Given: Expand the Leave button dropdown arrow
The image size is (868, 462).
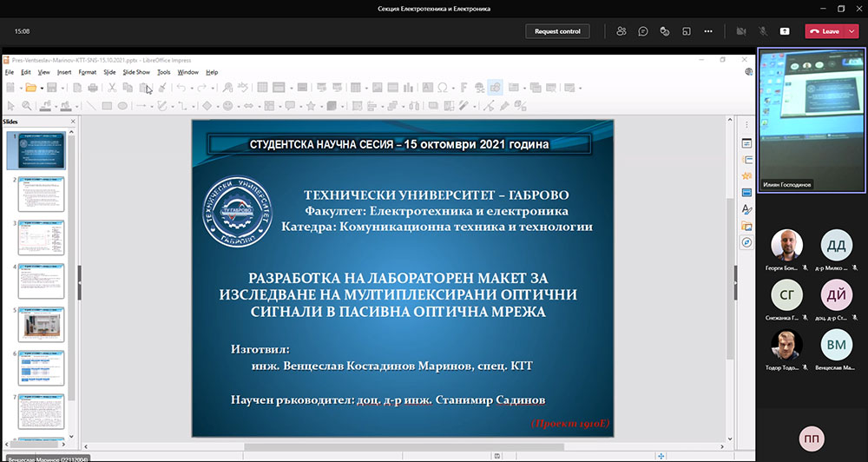Looking at the screenshot, I should (x=852, y=31).
